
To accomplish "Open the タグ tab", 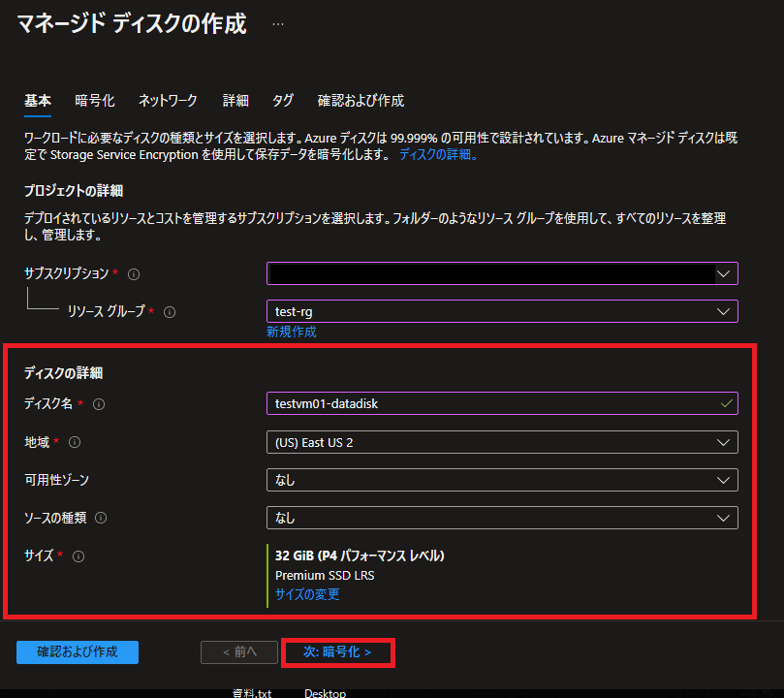I will click(x=283, y=101).
